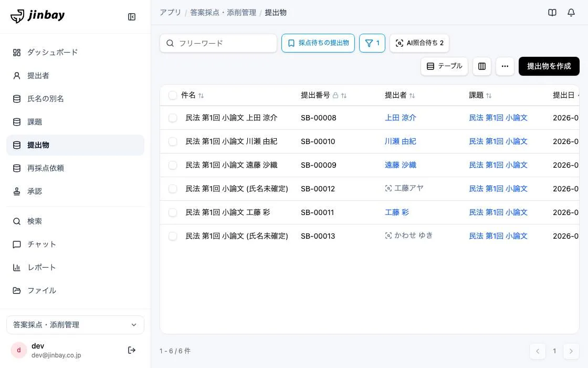This screenshot has height=368, width=588.
Task: Click the dev user avatar
Action: coord(19,350)
